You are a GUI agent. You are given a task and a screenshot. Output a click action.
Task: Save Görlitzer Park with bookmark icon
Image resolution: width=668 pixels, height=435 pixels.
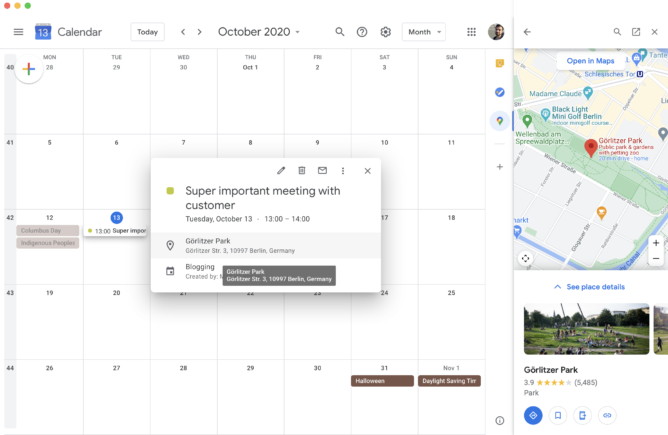pyautogui.click(x=558, y=415)
